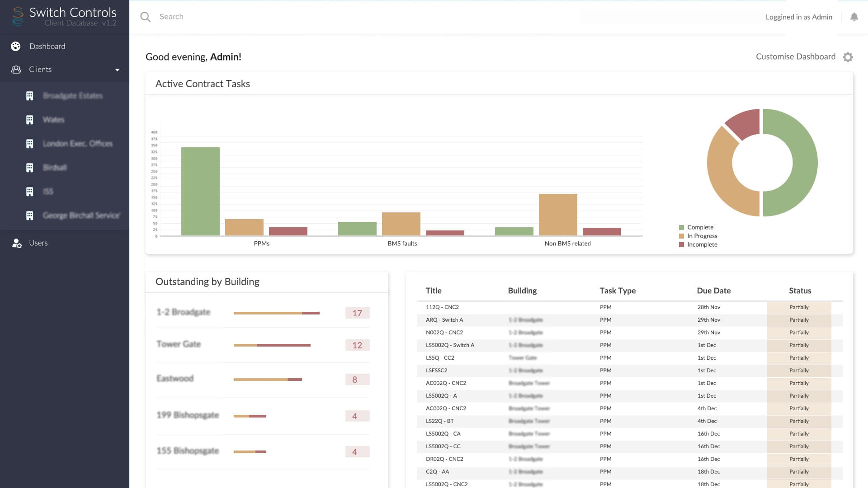868x488 pixels.
Task: Open the notifications bell icon
Action: 854,17
